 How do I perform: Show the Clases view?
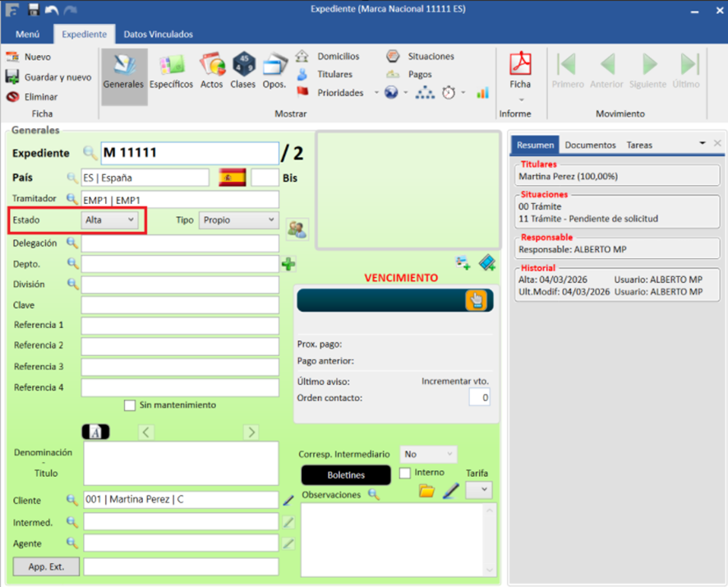243,71
